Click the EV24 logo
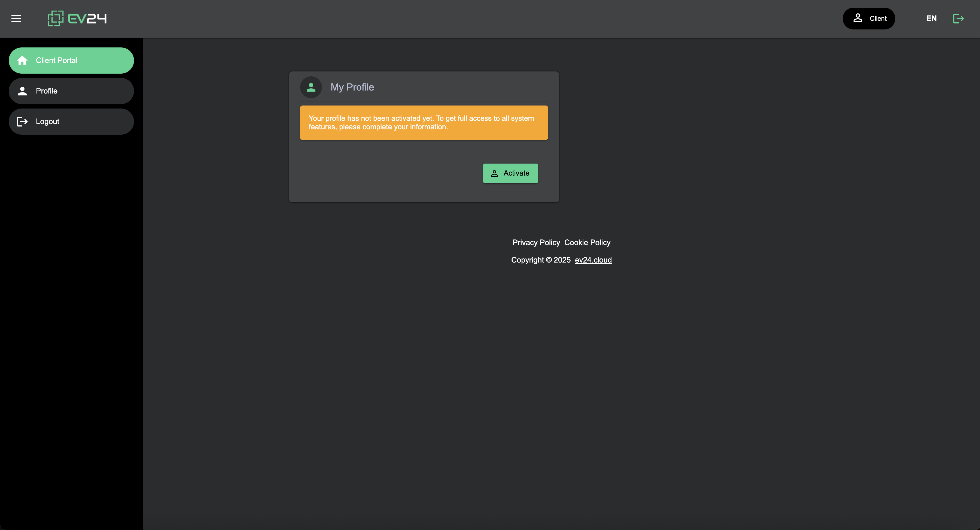Screen dimensions: 980x530 point(77,18)
